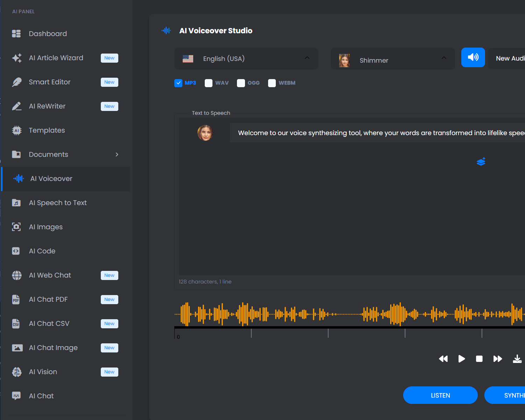Screen dimensions: 525x420
Task: Click the English (USA) dropdown arrow
Action: pyautogui.click(x=307, y=58)
